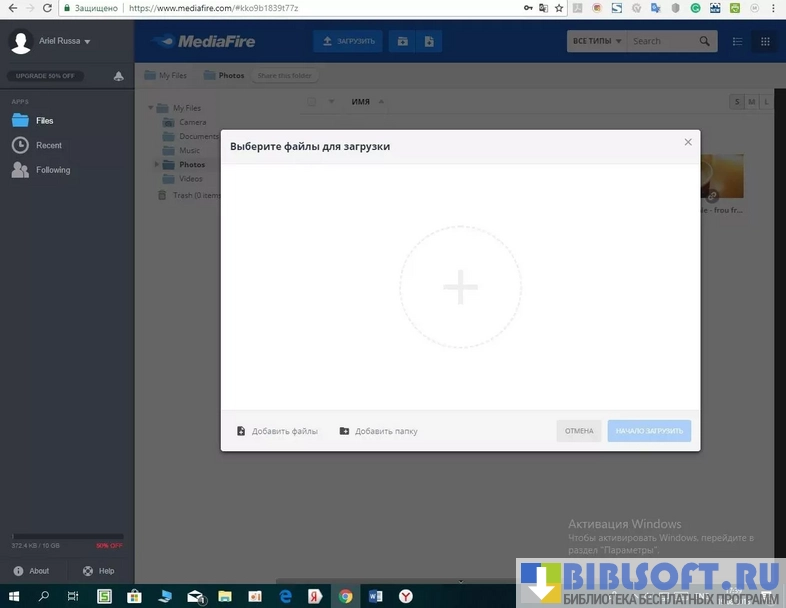Screen dimensions: 786x608
Task: Choose the M thumbnail size toggle
Action: pos(751,102)
